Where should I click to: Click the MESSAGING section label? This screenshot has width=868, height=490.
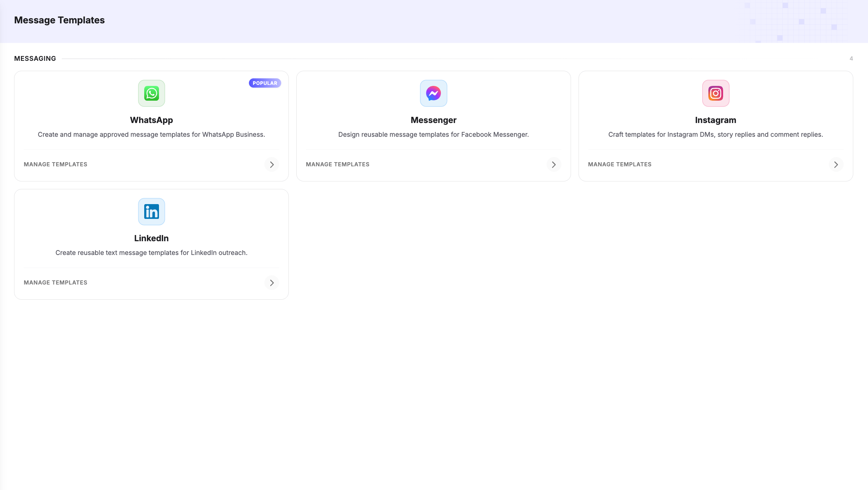(35, 59)
